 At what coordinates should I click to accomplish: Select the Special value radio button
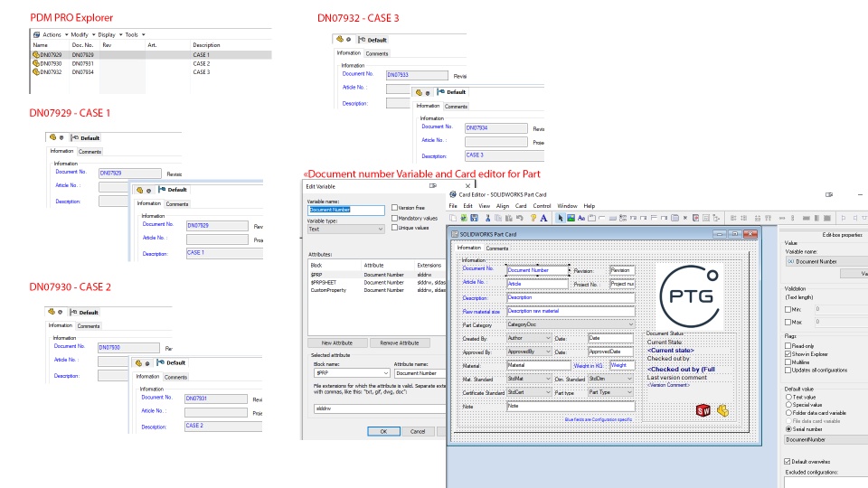point(788,405)
